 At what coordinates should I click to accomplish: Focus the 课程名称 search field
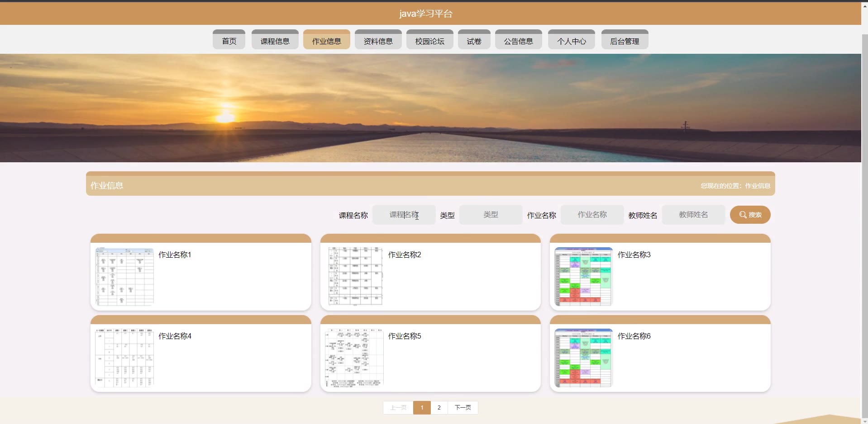[404, 215]
